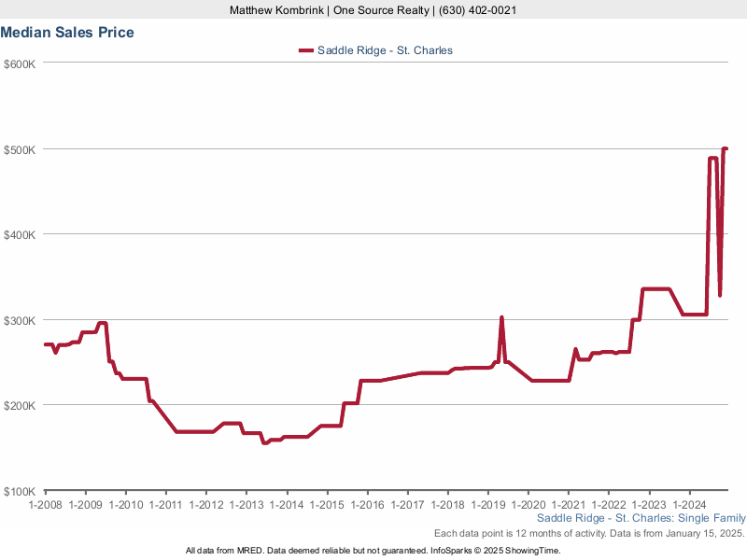This screenshot has height=560, width=747.
Task: Click the $500K y-axis label
Action: point(20,149)
